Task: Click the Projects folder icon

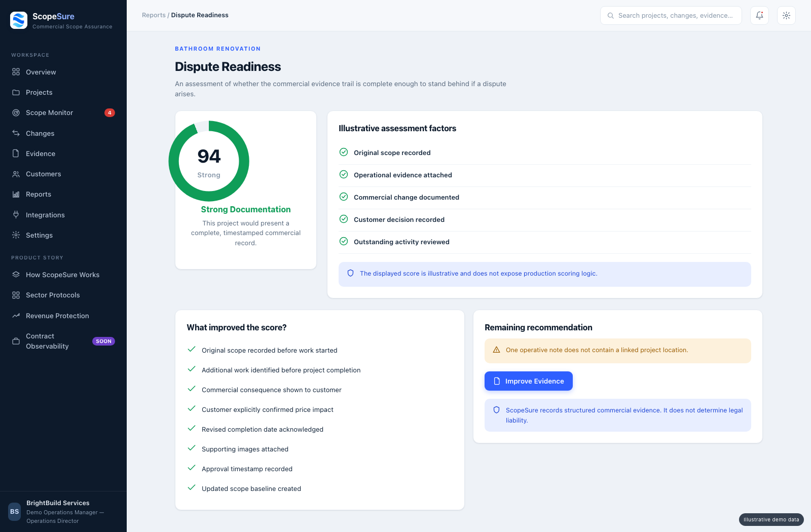Action: (16, 92)
